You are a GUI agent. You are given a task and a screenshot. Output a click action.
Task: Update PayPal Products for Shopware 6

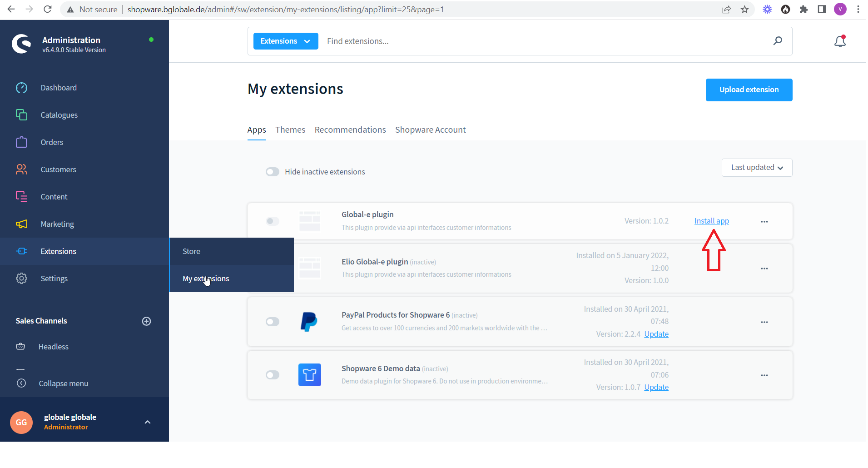coord(656,334)
